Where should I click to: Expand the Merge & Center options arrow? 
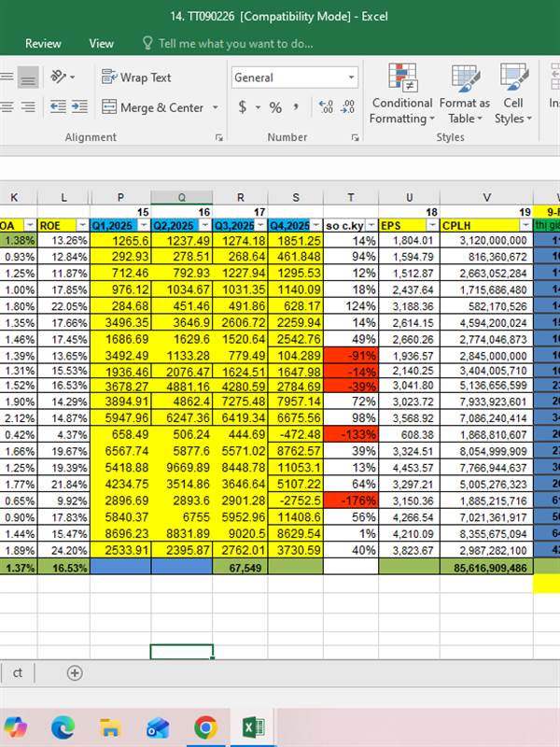216,107
